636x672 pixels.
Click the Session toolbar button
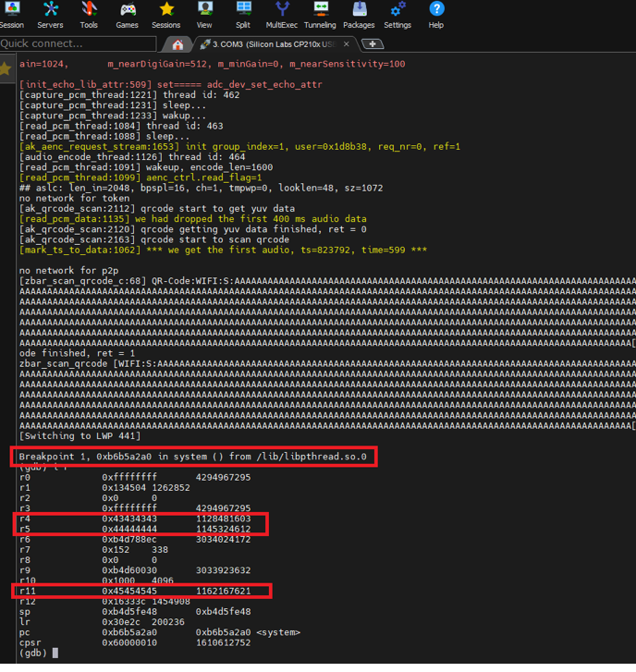coord(12,15)
